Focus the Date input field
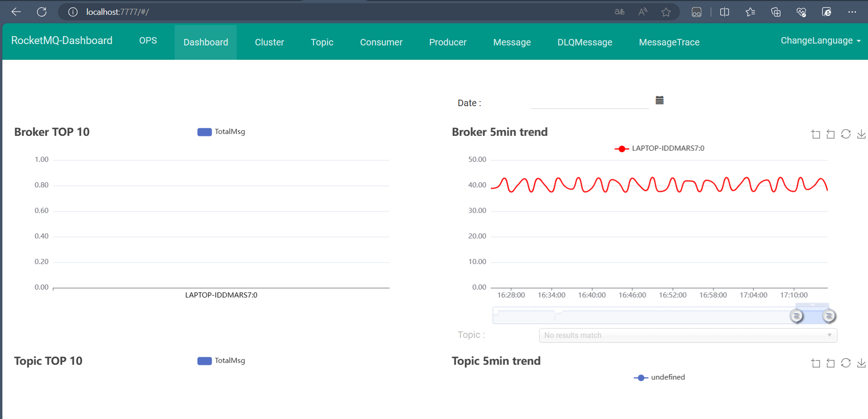This screenshot has width=868, height=419. click(589, 102)
